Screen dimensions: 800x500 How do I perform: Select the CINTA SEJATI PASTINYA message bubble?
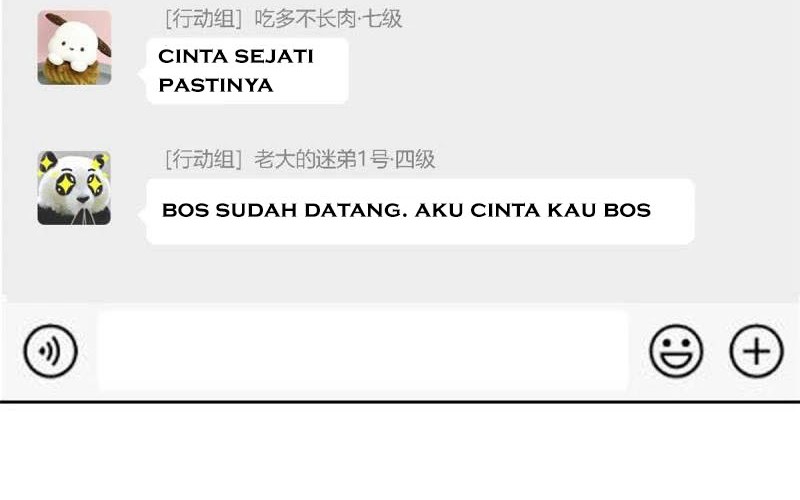click(x=247, y=71)
